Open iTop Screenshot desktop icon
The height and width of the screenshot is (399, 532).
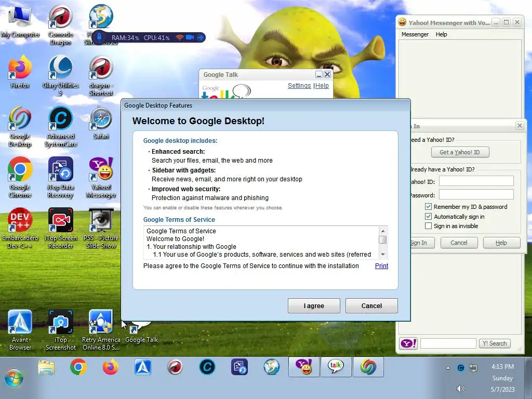[x=60, y=330]
